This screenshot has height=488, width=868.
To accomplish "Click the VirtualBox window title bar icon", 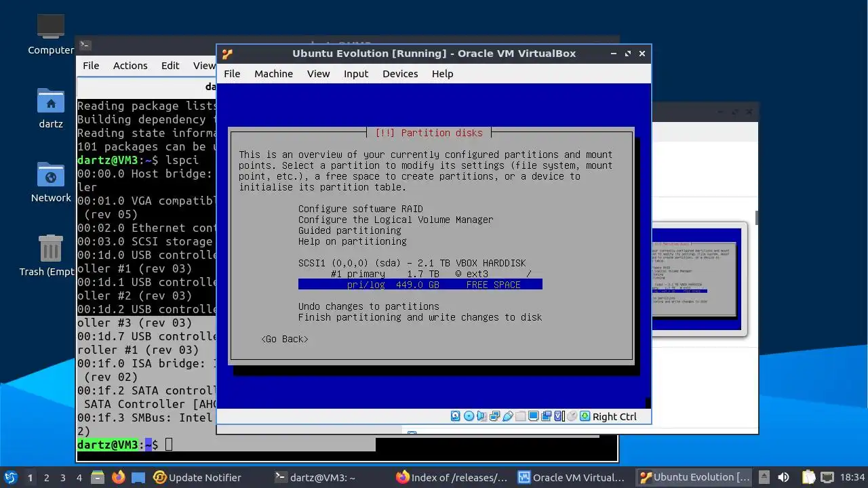I will 227,54.
